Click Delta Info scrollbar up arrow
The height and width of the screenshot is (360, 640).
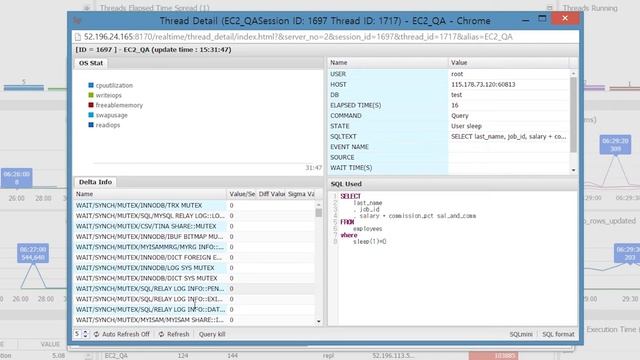[x=319, y=204]
